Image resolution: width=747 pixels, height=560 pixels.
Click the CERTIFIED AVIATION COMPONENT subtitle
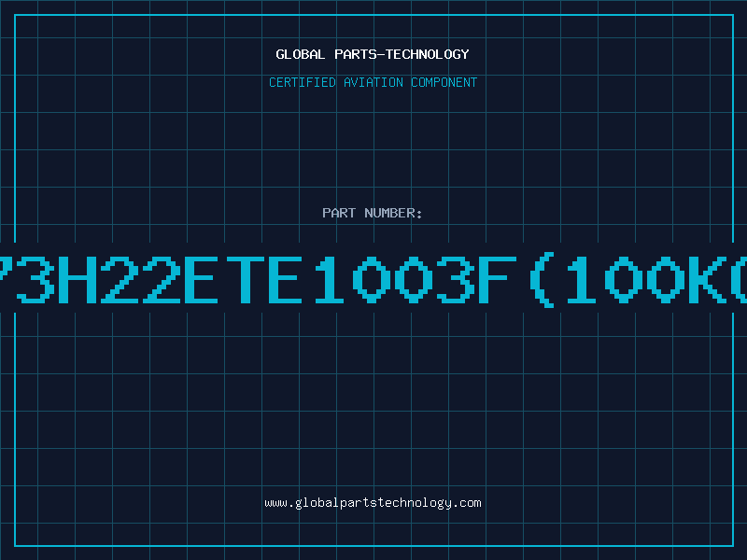coord(373,82)
